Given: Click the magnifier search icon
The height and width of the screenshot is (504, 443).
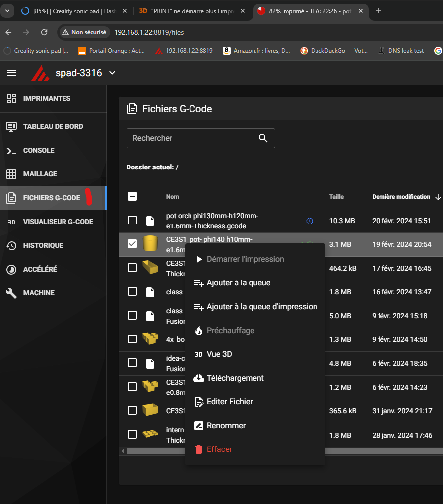Looking at the screenshot, I should (263, 138).
